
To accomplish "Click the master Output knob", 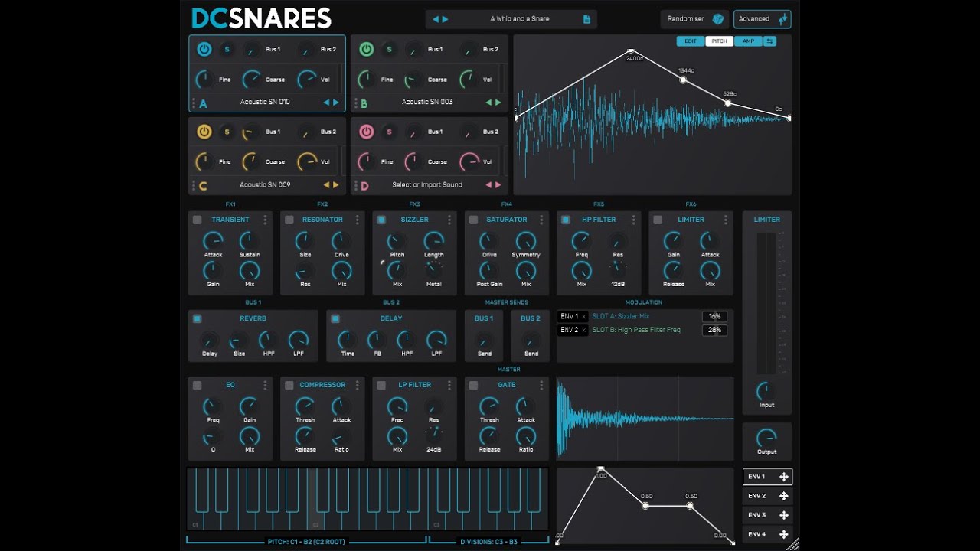I will [x=766, y=438].
